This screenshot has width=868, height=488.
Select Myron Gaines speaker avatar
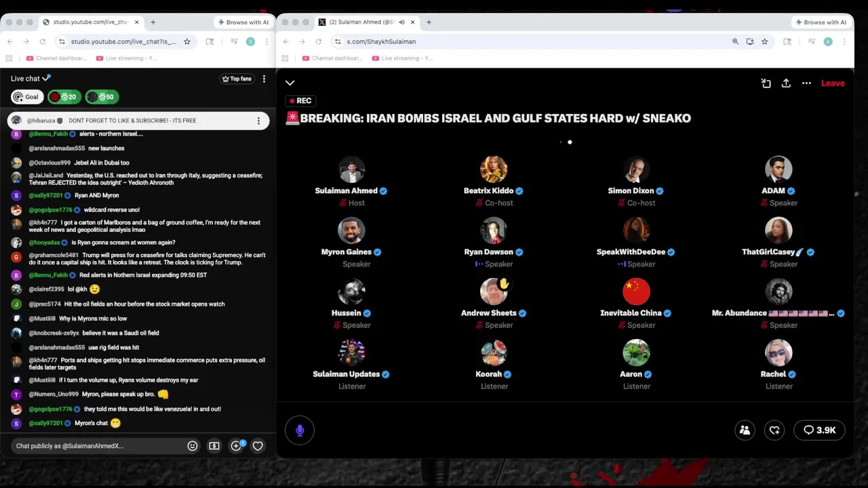351,230
